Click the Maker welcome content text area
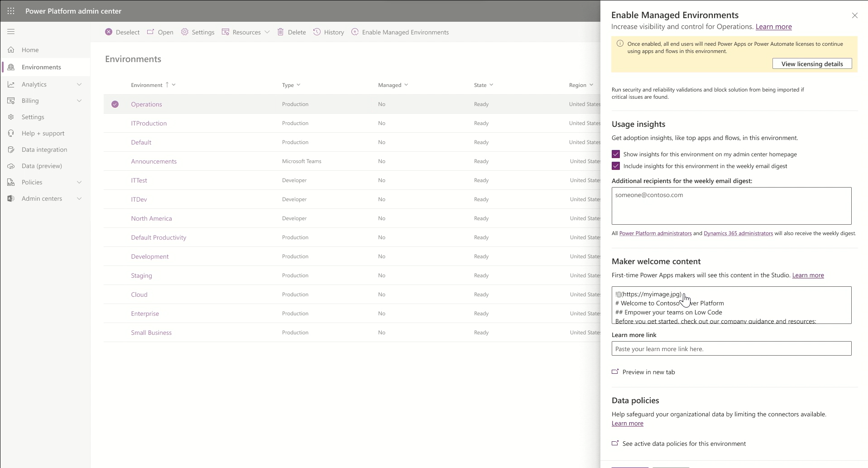The width and height of the screenshot is (868, 468). (732, 305)
